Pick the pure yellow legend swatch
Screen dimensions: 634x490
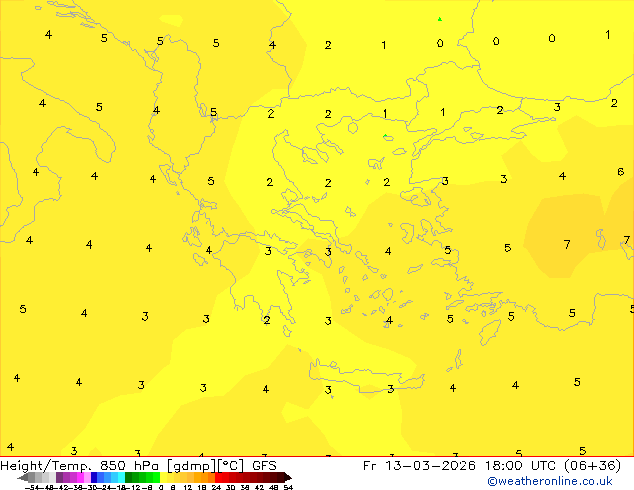[x=163, y=477]
